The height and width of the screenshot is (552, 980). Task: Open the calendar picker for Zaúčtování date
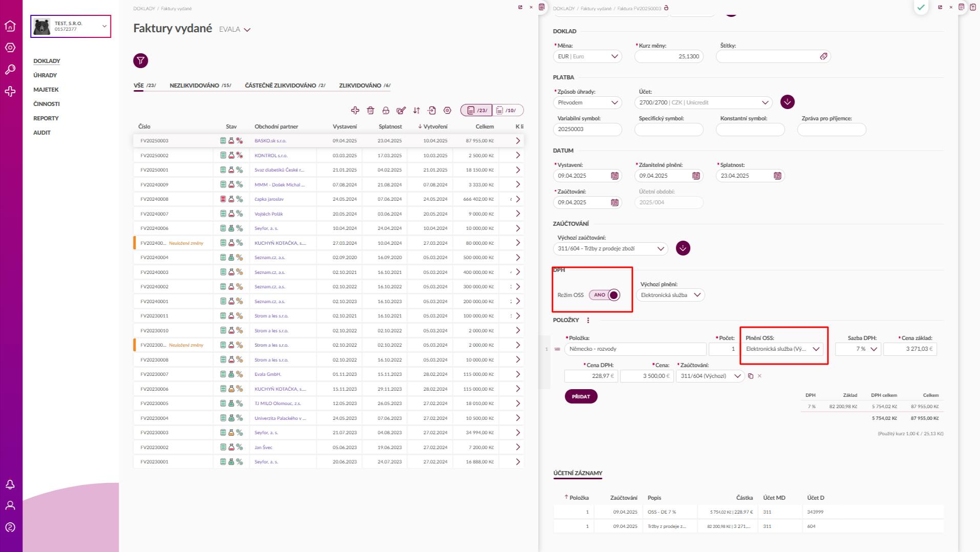[x=615, y=202]
